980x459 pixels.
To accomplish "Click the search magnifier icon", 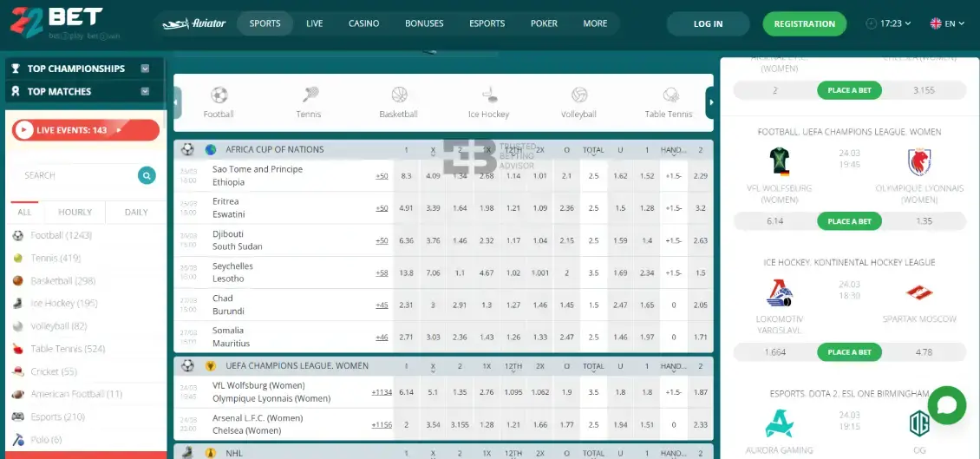I will [x=147, y=175].
